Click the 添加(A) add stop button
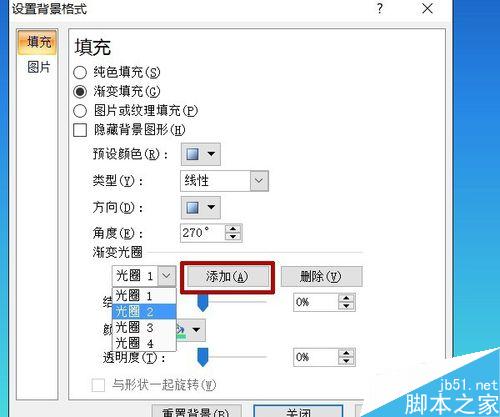 click(x=228, y=277)
